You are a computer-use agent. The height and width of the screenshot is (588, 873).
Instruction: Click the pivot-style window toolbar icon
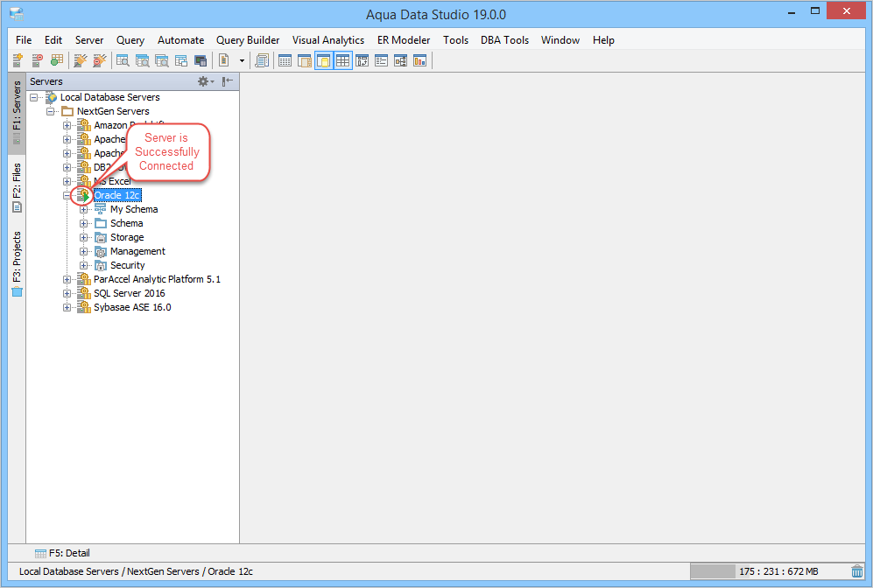tap(363, 60)
